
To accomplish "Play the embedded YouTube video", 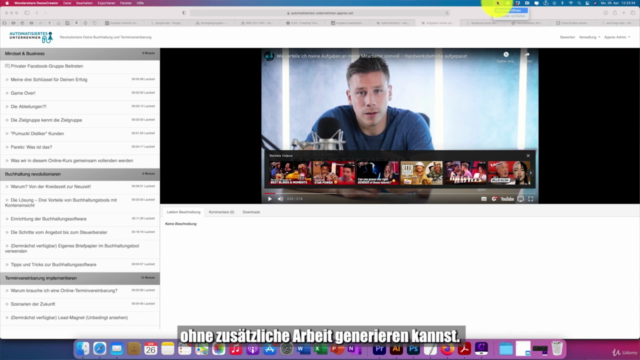I will point(270,199).
